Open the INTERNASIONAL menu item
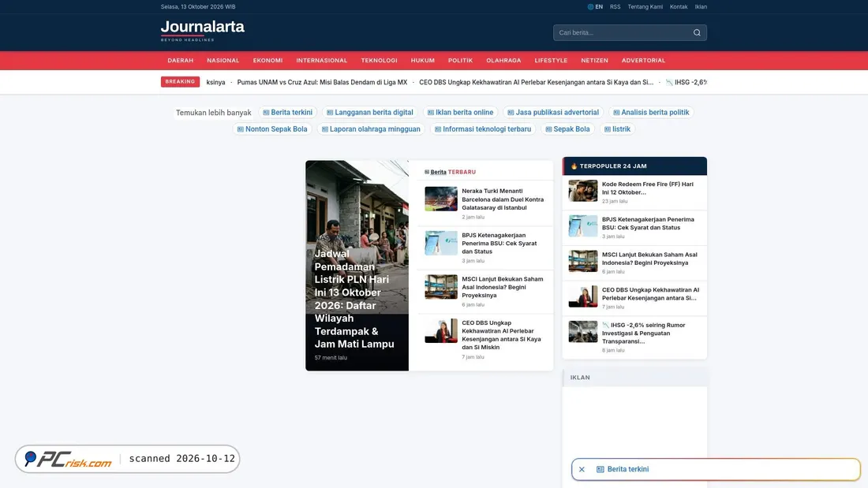The image size is (868, 488). pos(322,60)
